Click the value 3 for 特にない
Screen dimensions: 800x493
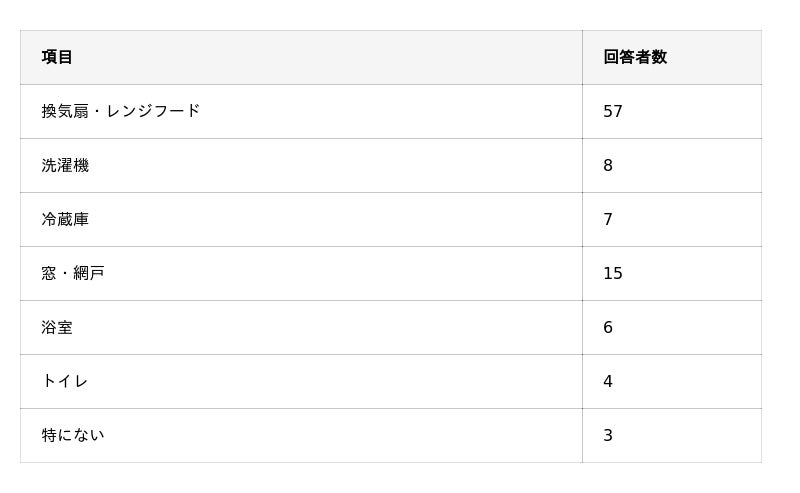coord(608,436)
